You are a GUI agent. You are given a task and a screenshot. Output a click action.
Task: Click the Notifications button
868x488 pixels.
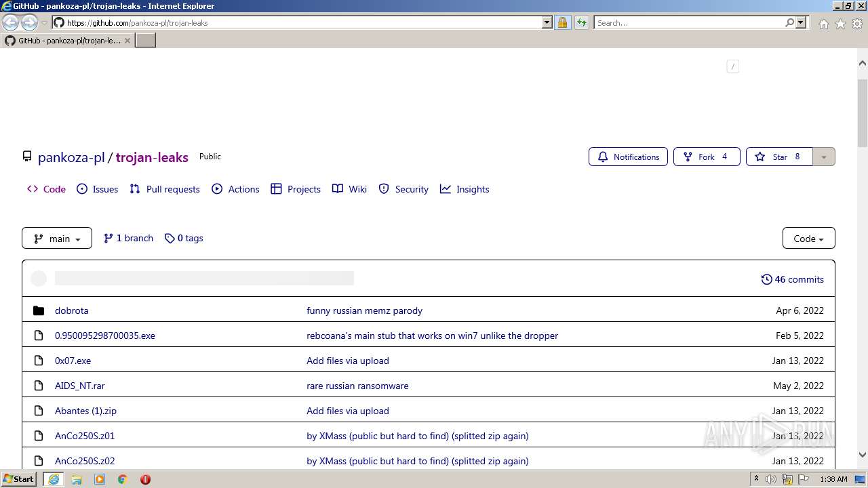point(628,157)
